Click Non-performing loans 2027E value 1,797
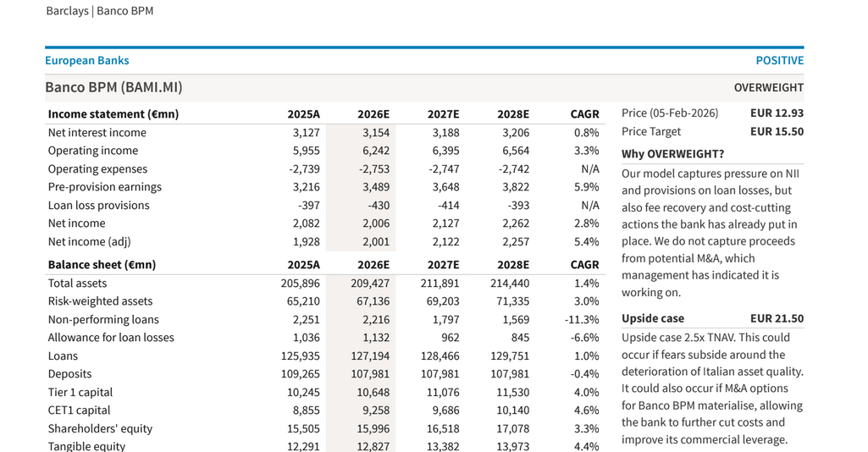This screenshot has width=868, height=452. [445, 320]
